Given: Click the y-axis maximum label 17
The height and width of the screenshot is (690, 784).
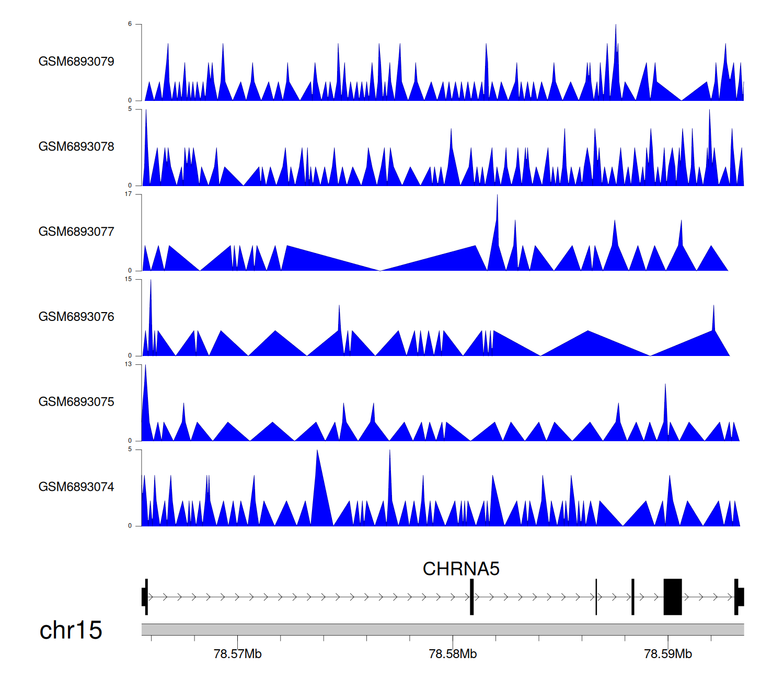Looking at the screenshot, I should (x=128, y=194).
